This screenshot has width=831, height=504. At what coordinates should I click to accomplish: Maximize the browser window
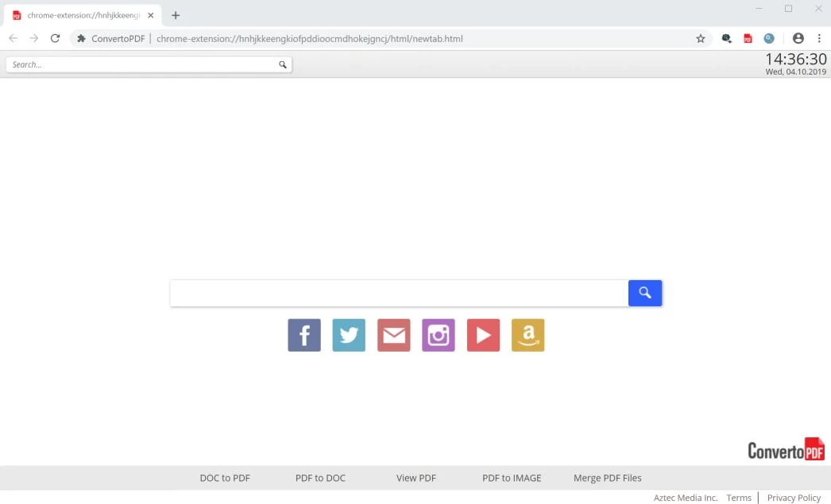(789, 9)
